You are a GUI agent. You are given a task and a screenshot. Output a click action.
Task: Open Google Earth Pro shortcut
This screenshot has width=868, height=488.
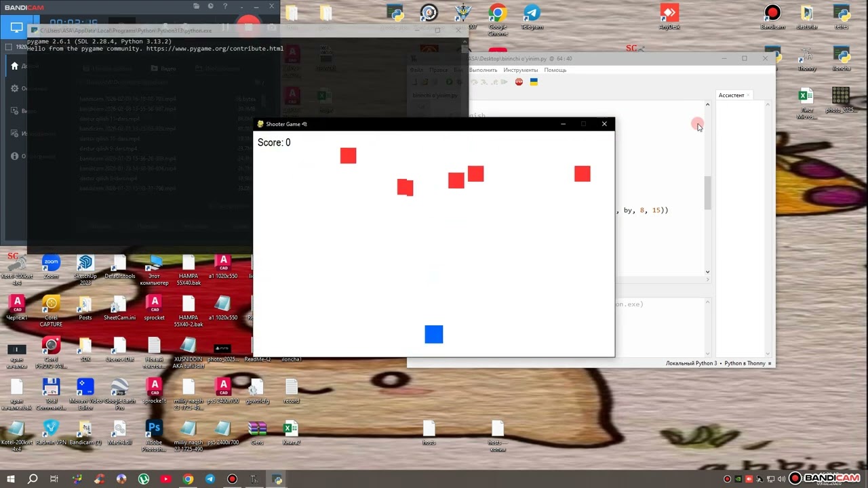120,394
